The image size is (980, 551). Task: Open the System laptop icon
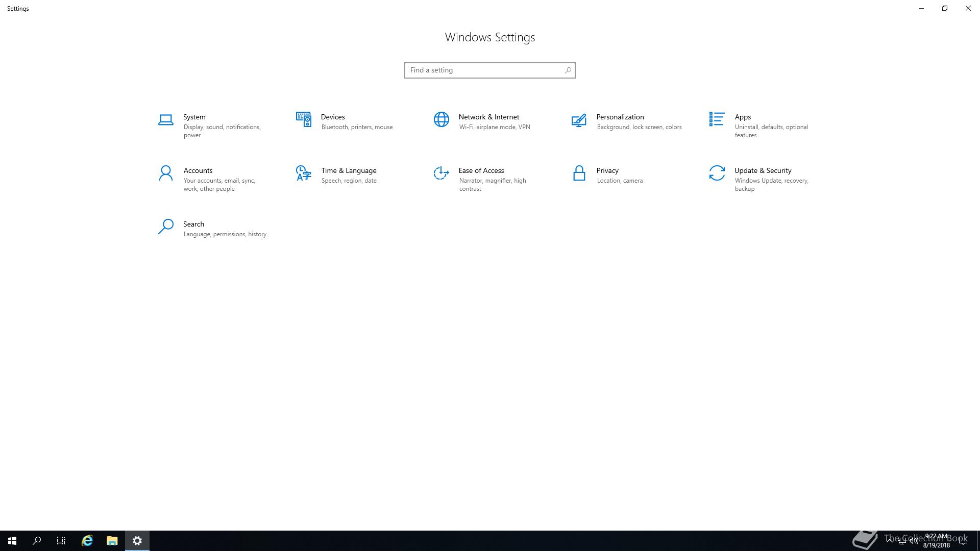(165, 120)
